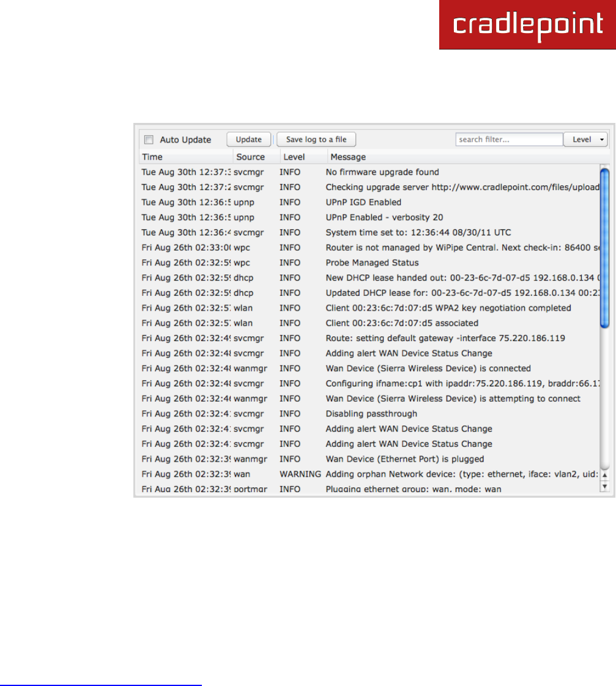Image resolution: width=616 pixels, height=686 pixels.
Task: Select 'Checking upgrade server' log message
Action: click(x=462, y=187)
